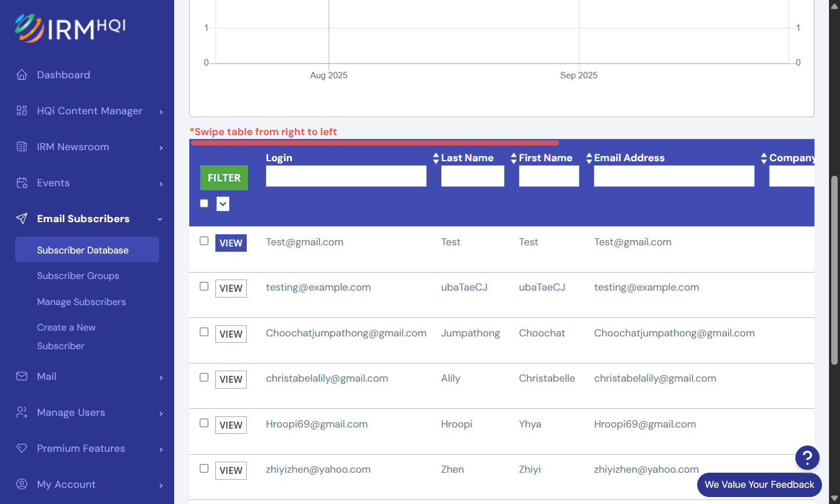Open the help question mark button
The height and width of the screenshot is (504, 840).
[807, 458]
